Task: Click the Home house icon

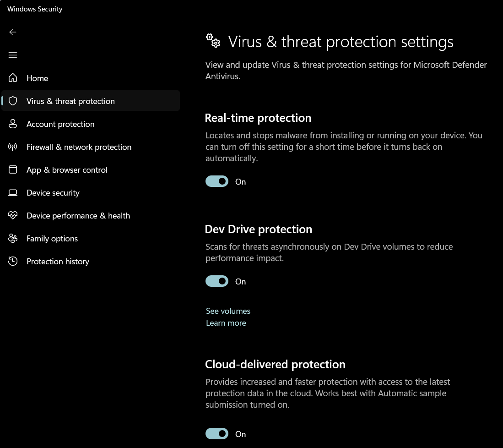Action: click(x=13, y=78)
